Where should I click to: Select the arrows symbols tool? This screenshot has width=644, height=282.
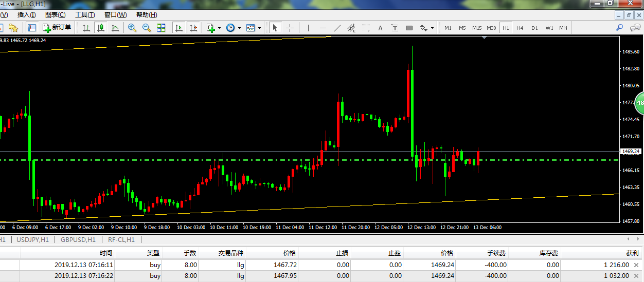click(424, 28)
